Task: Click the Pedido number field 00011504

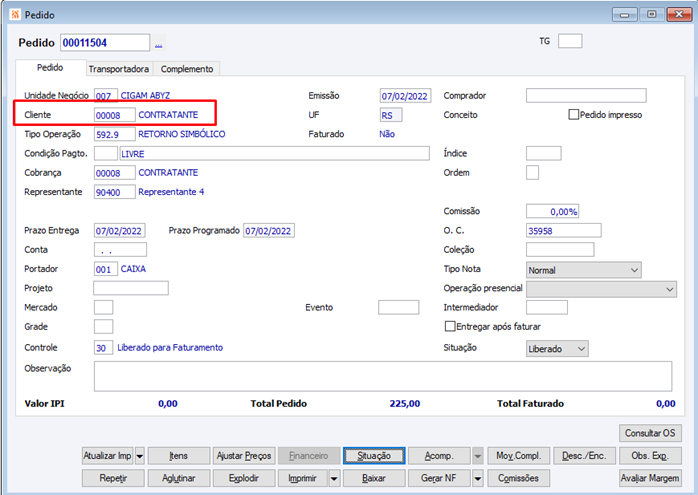Action: coord(105,43)
